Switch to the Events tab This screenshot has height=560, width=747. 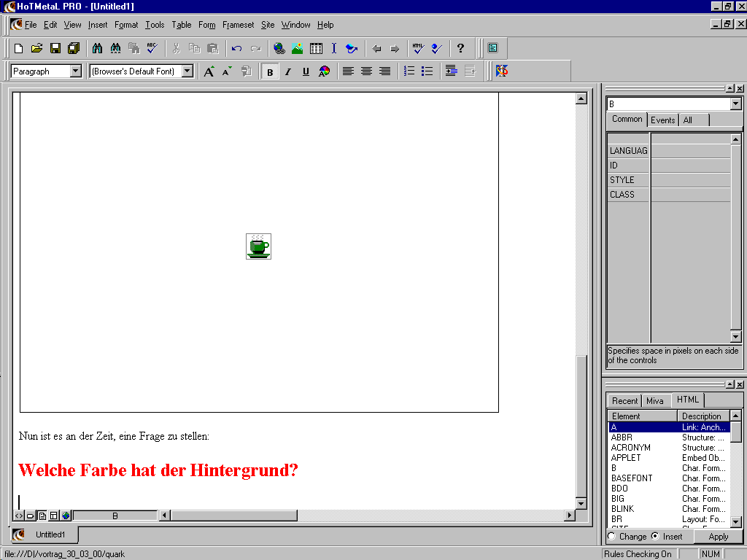(x=662, y=120)
